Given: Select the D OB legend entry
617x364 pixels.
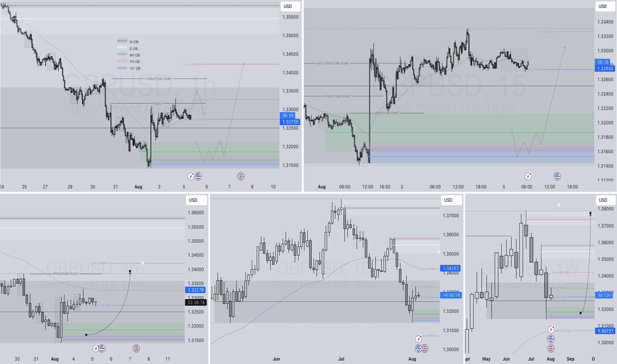Looking at the screenshot, I should (x=128, y=49).
